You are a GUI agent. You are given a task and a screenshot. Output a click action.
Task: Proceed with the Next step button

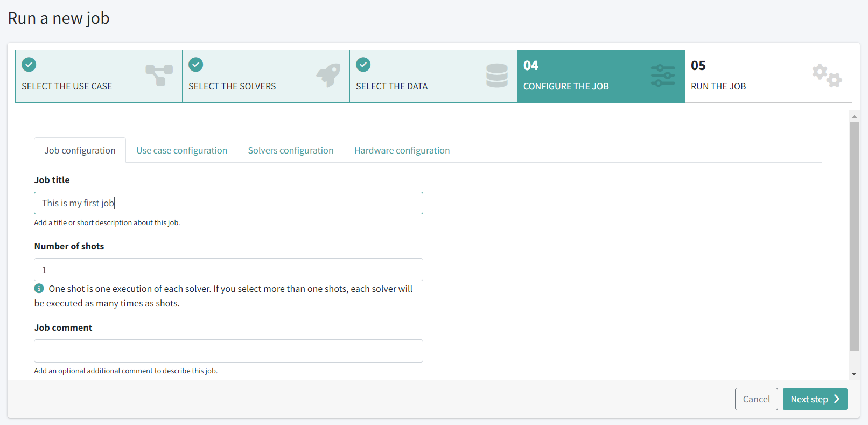coord(815,399)
